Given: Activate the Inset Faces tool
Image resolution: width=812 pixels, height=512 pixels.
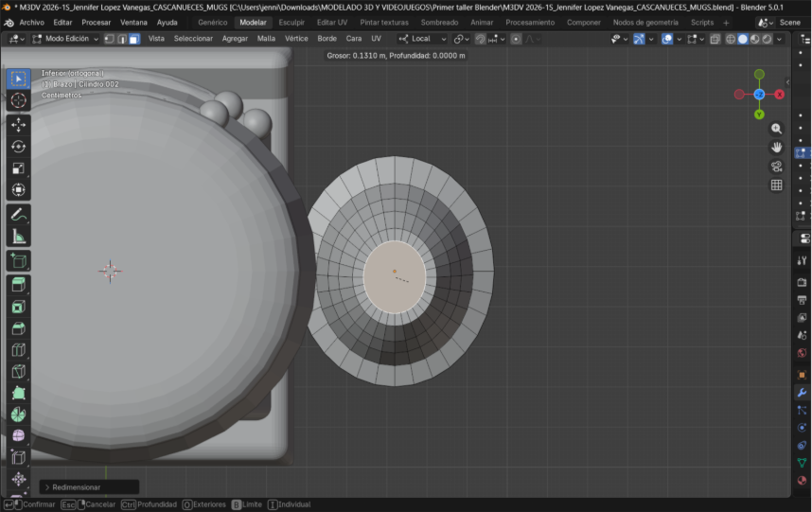Looking at the screenshot, I should (x=18, y=307).
